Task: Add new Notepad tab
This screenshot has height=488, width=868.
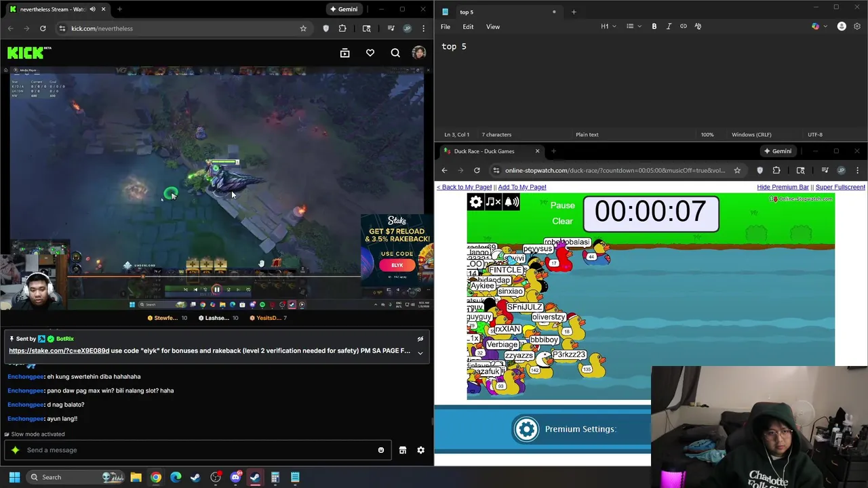Action: point(574,12)
